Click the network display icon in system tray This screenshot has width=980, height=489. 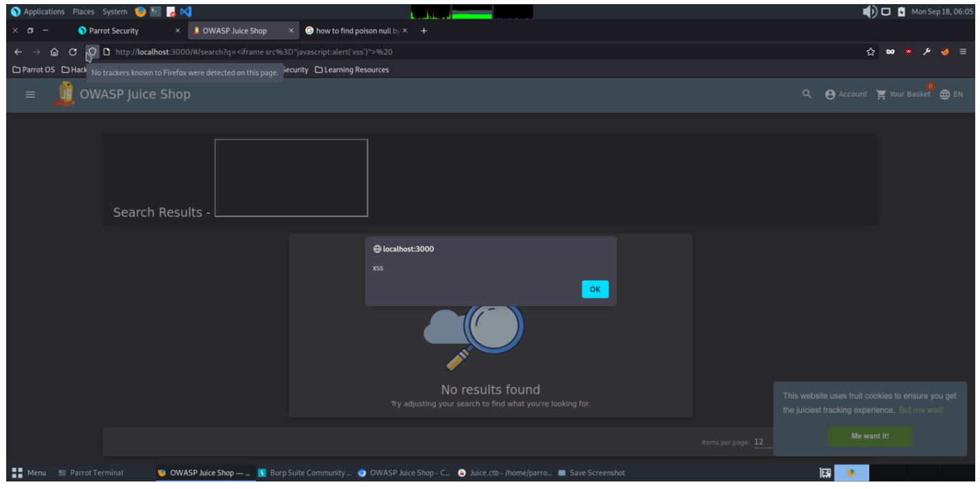886,12
